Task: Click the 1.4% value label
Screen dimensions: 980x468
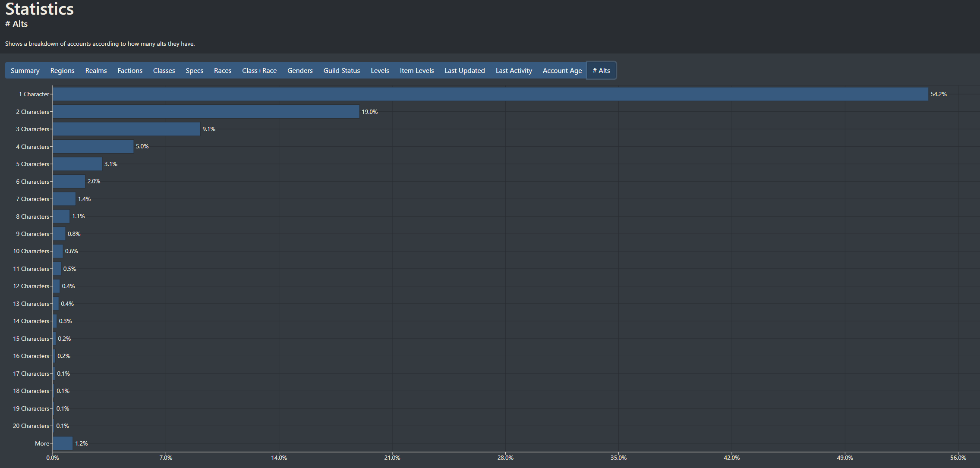Action: coord(84,199)
